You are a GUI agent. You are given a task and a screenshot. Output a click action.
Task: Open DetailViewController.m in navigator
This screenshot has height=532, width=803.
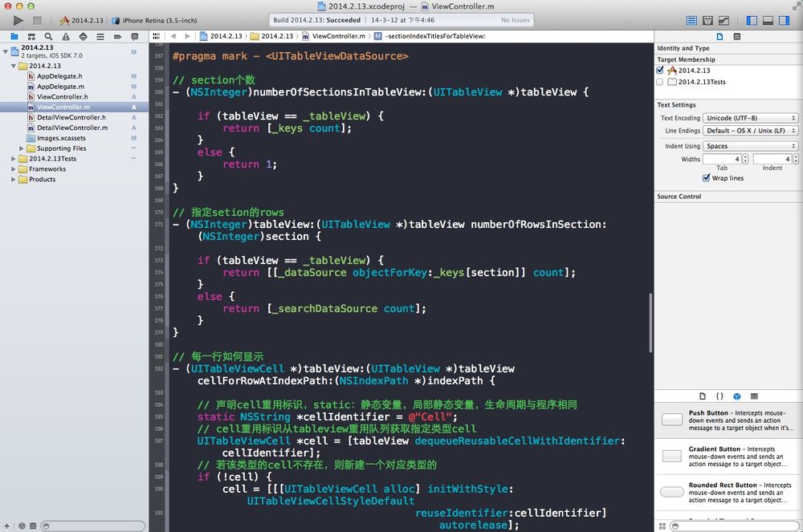[x=72, y=128]
